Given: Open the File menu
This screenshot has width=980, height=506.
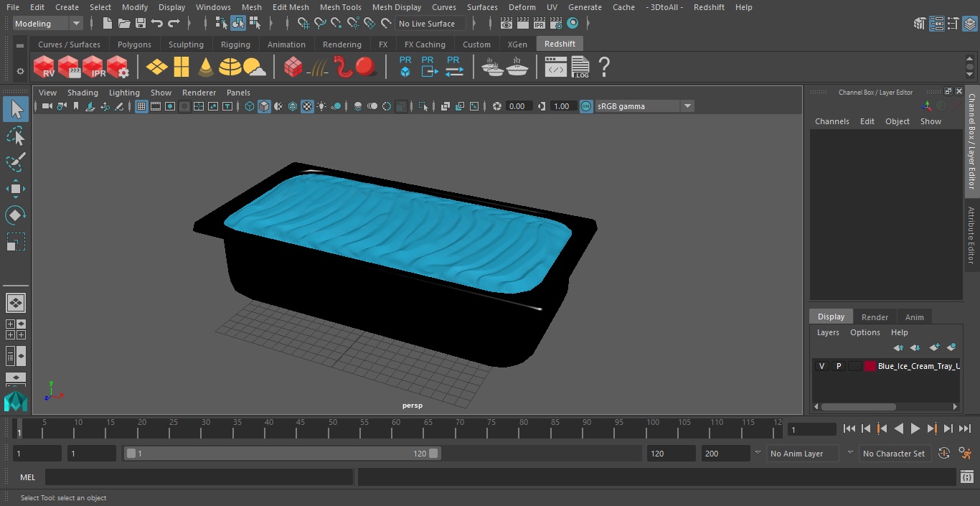Looking at the screenshot, I should 12,7.
